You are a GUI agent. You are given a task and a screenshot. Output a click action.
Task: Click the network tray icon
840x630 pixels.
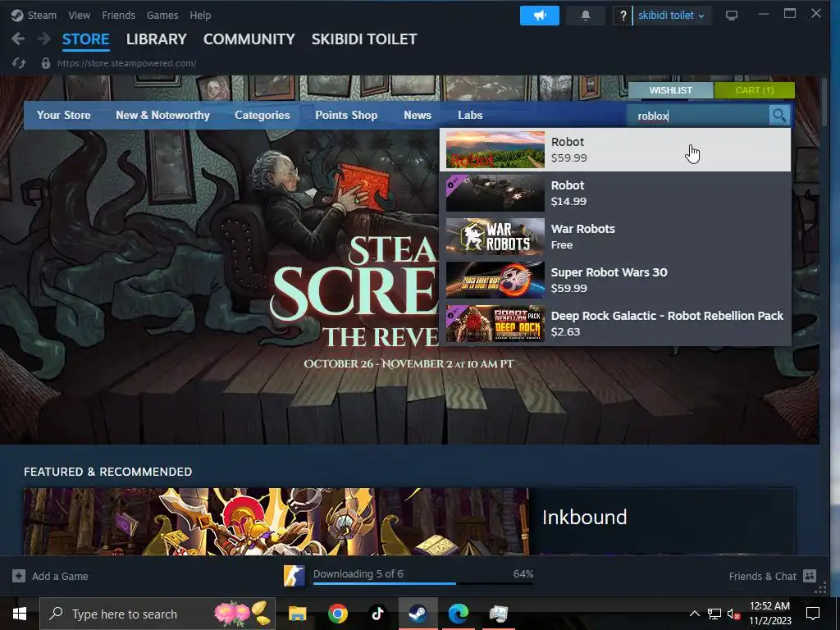point(714,614)
